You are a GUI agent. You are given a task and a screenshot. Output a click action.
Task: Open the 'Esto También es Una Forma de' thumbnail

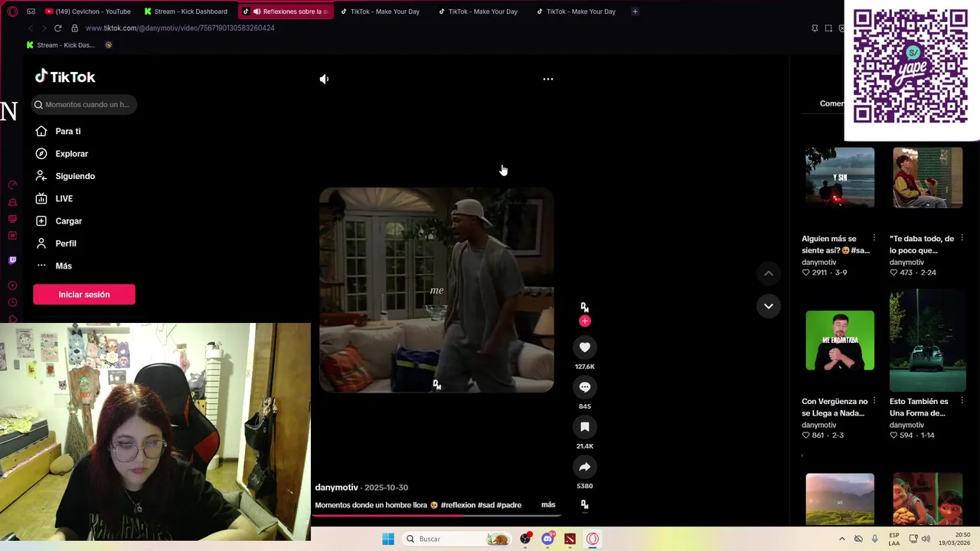click(927, 341)
